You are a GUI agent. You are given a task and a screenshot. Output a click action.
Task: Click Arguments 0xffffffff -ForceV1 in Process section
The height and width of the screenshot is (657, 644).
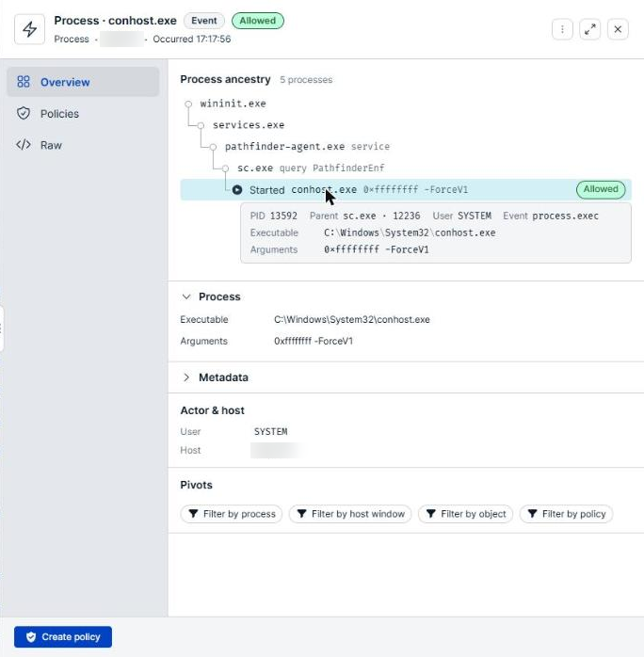coord(314,341)
